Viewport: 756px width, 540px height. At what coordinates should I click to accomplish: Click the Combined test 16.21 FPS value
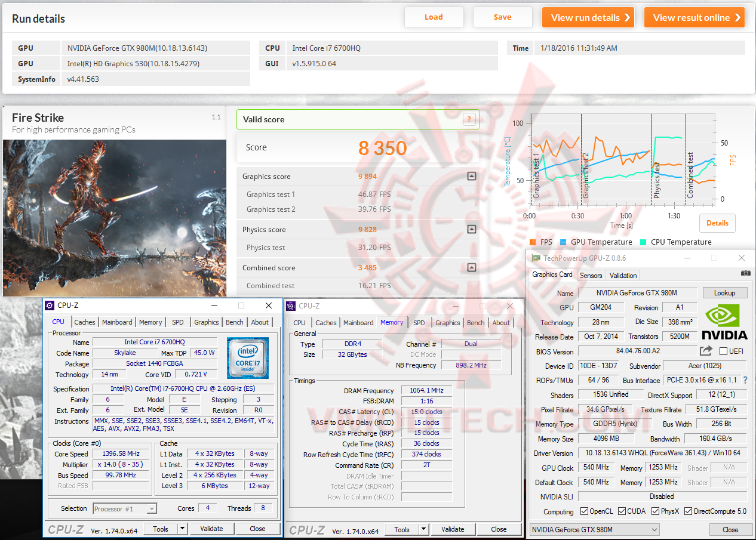(374, 286)
